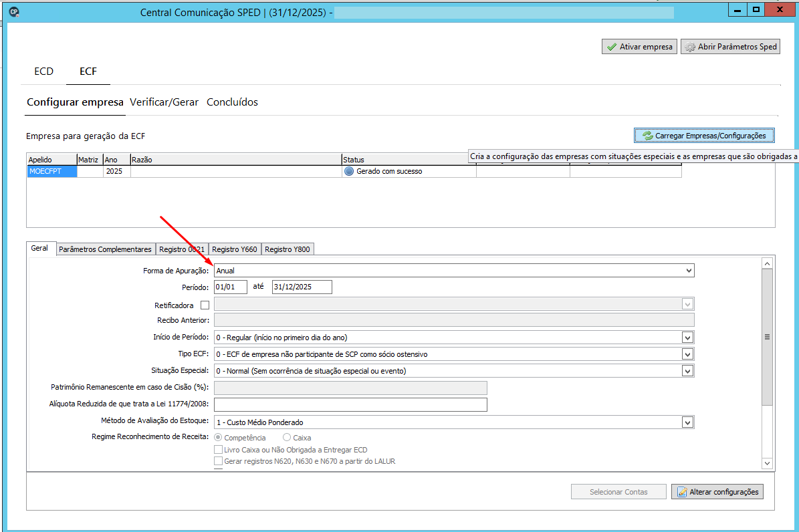799x532 pixels.
Task: Click the form scrollbar down arrow
Action: pyautogui.click(x=767, y=463)
